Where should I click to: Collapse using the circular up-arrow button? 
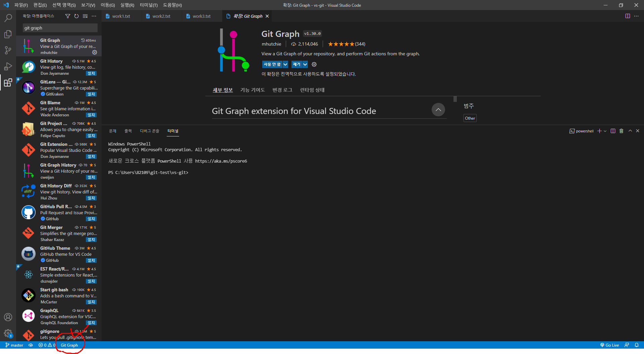tap(438, 110)
